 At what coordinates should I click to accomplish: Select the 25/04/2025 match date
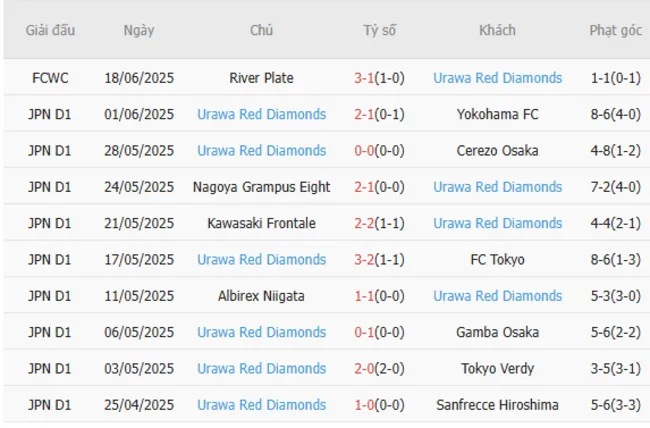point(139,405)
